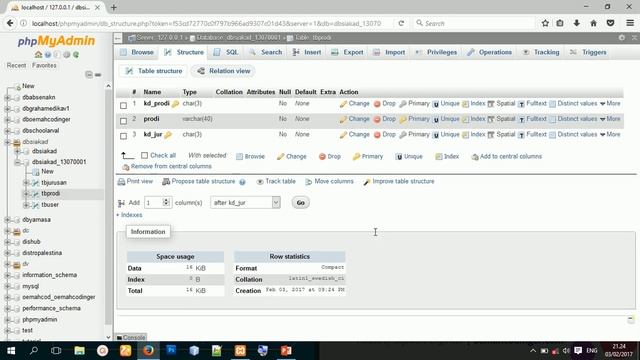Open Firefox from the taskbar

[148, 351]
